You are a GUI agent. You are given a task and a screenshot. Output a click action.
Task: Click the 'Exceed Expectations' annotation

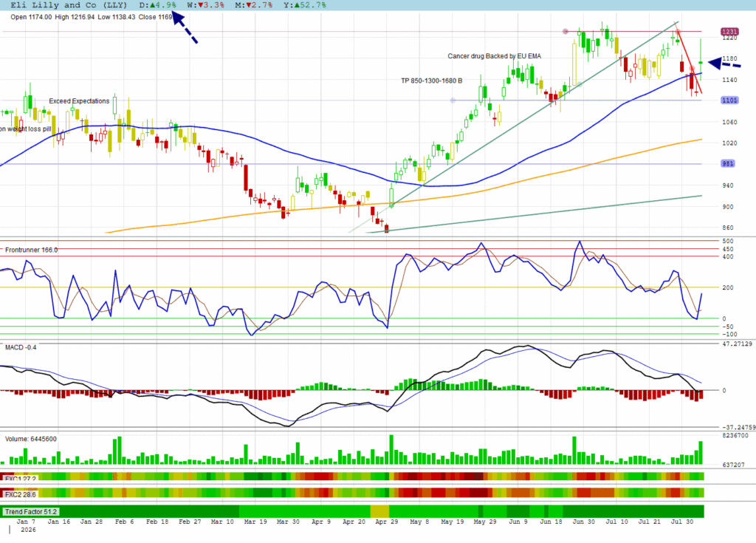click(79, 101)
